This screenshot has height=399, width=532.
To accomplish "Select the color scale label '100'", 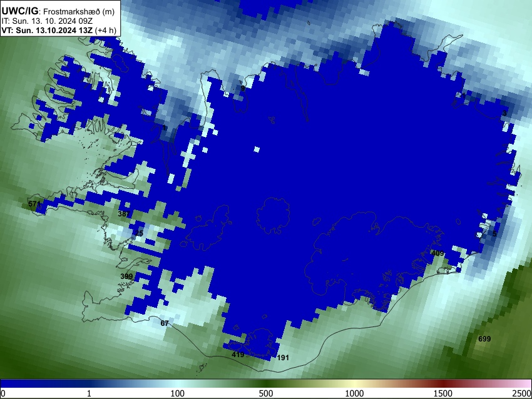I will [x=178, y=393].
